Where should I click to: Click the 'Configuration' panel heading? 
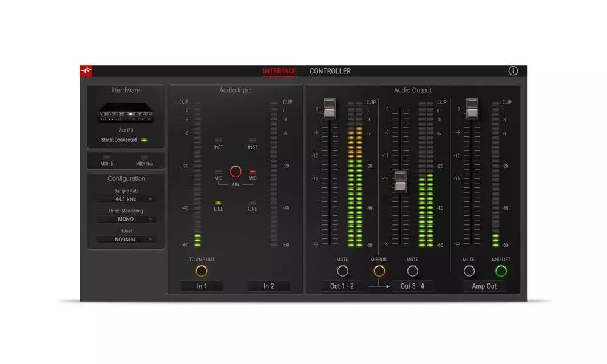click(x=126, y=178)
